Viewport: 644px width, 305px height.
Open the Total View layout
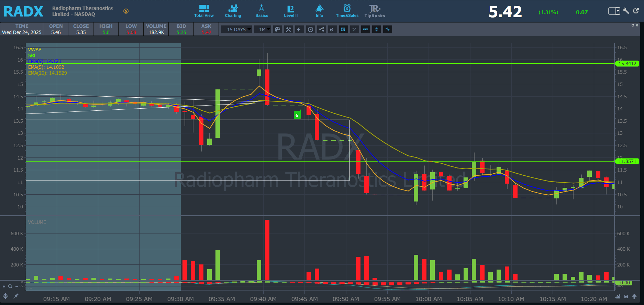click(204, 11)
